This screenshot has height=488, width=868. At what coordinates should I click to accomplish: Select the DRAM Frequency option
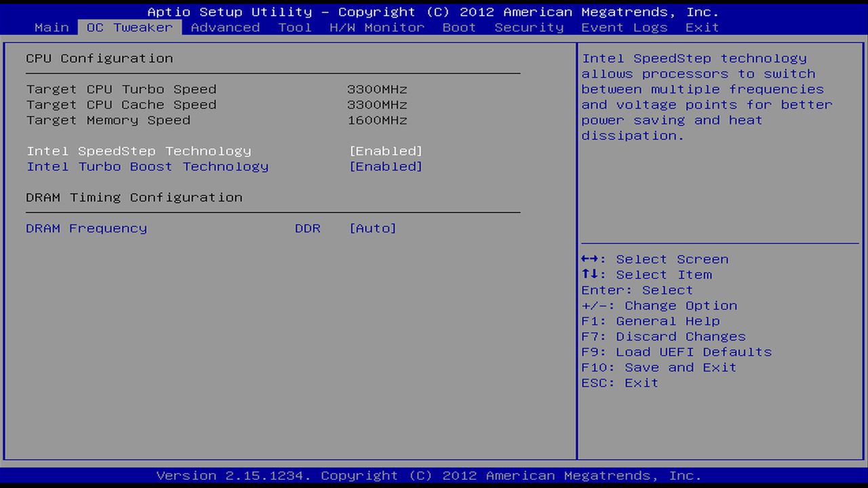[x=86, y=228]
